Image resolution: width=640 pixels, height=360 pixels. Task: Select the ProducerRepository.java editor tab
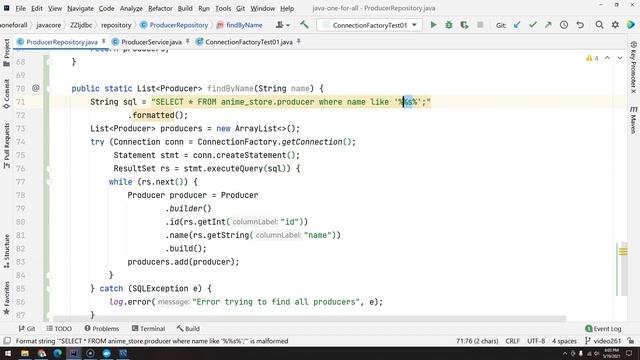pyautogui.click(x=61, y=42)
